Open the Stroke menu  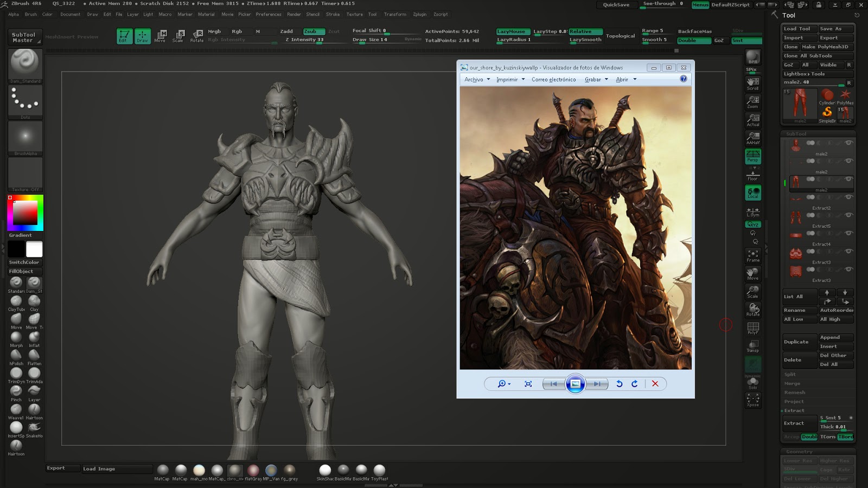tap(333, 15)
